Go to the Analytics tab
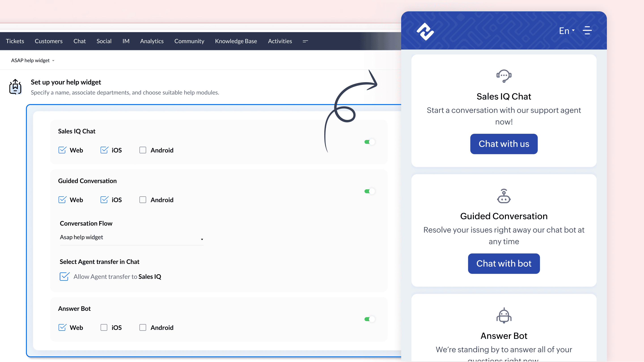Image resolution: width=644 pixels, height=362 pixels. pyautogui.click(x=152, y=41)
